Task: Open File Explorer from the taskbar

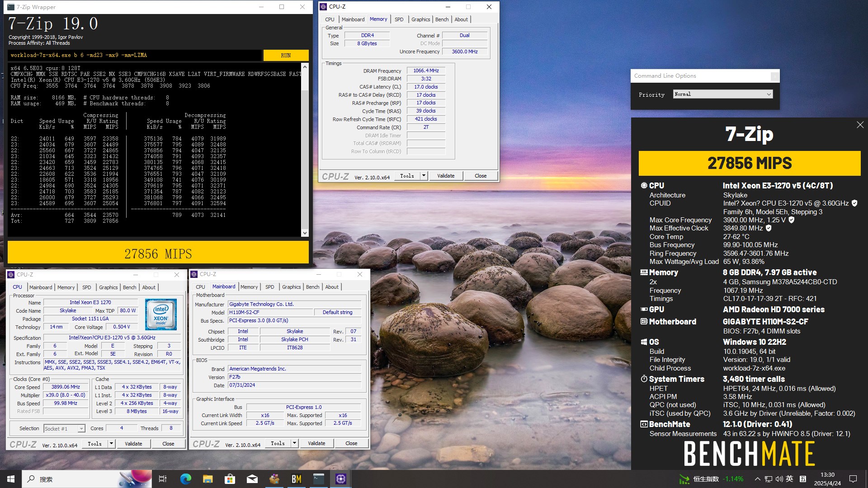Action: pyautogui.click(x=208, y=479)
